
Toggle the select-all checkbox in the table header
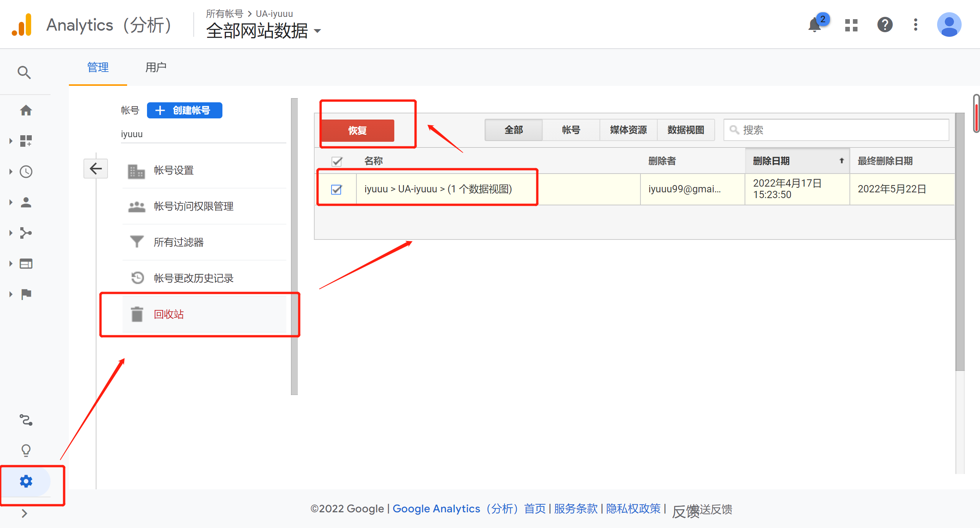(336, 161)
